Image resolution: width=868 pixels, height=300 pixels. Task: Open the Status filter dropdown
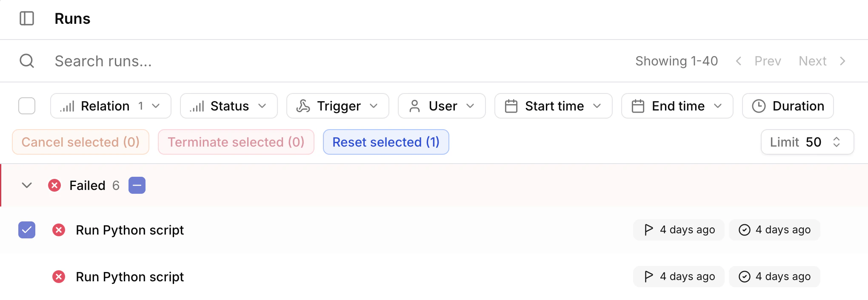pyautogui.click(x=228, y=106)
